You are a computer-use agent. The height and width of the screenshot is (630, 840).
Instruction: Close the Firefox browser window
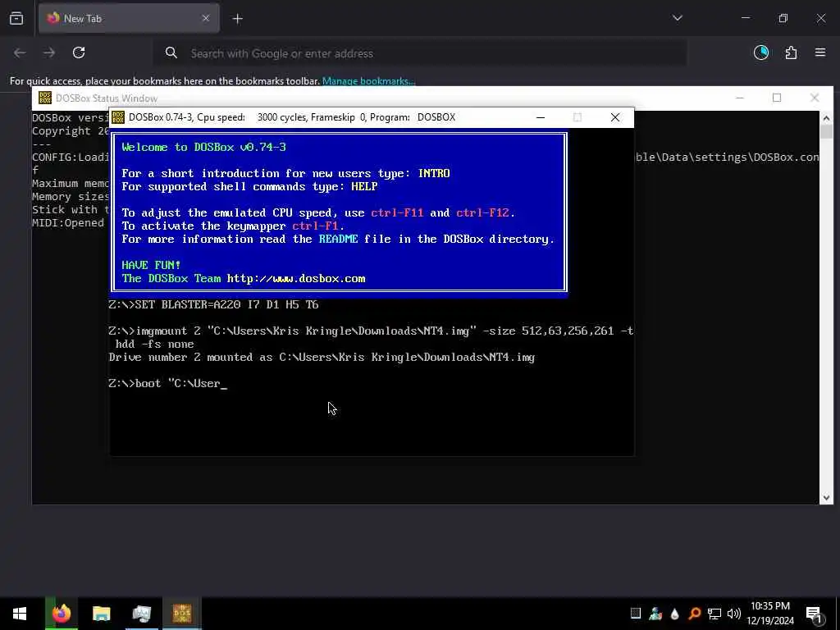coord(820,18)
